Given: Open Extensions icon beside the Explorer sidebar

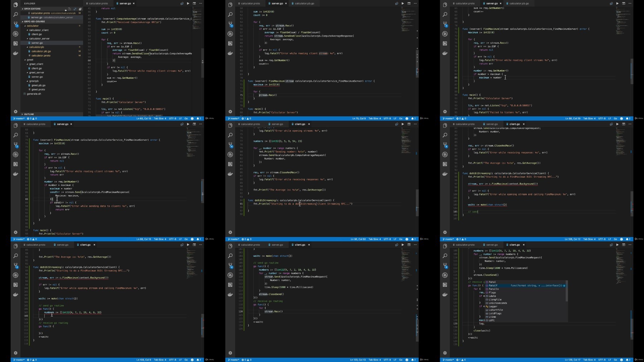Looking at the screenshot, I should 15,44.
